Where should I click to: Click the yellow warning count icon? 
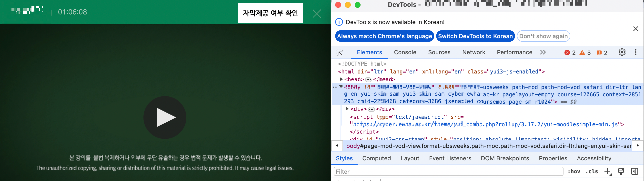pos(582,53)
